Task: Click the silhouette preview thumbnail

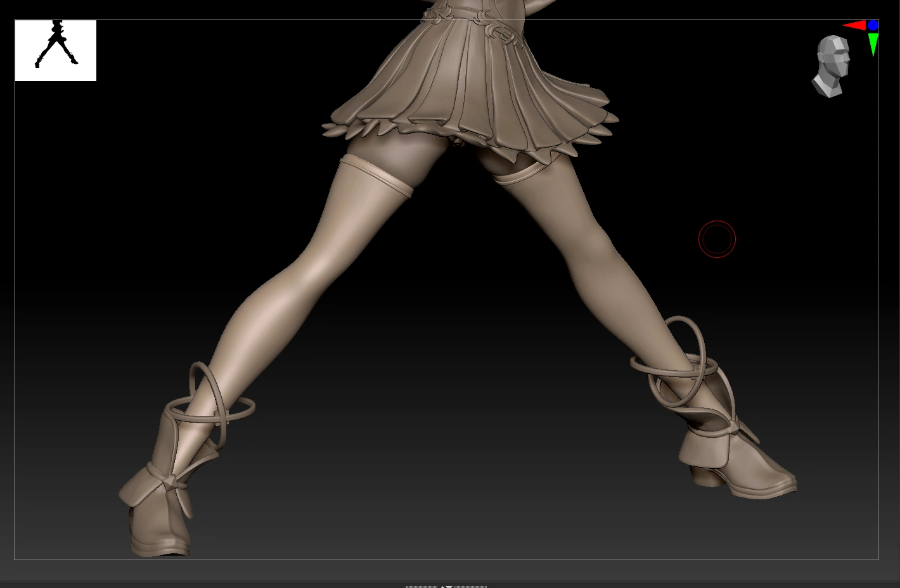Action: pyautogui.click(x=56, y=51)
